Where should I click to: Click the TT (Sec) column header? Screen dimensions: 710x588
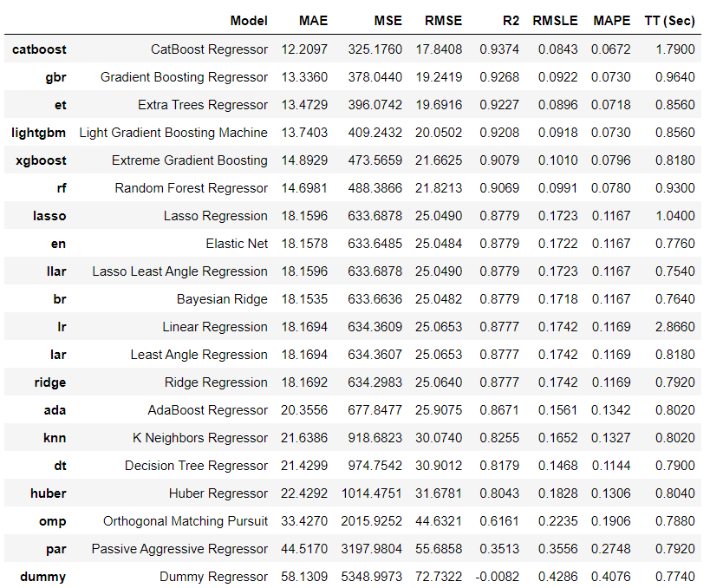coord(669,21)
